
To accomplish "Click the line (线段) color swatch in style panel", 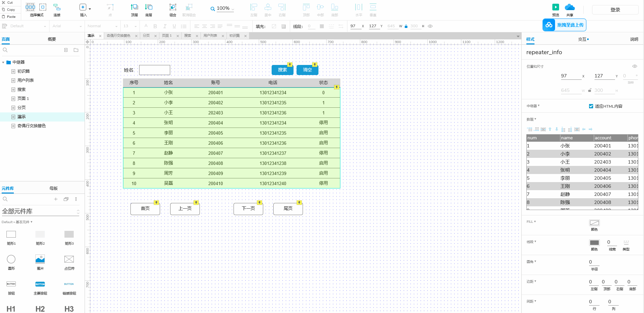I will tap(594, 243).
